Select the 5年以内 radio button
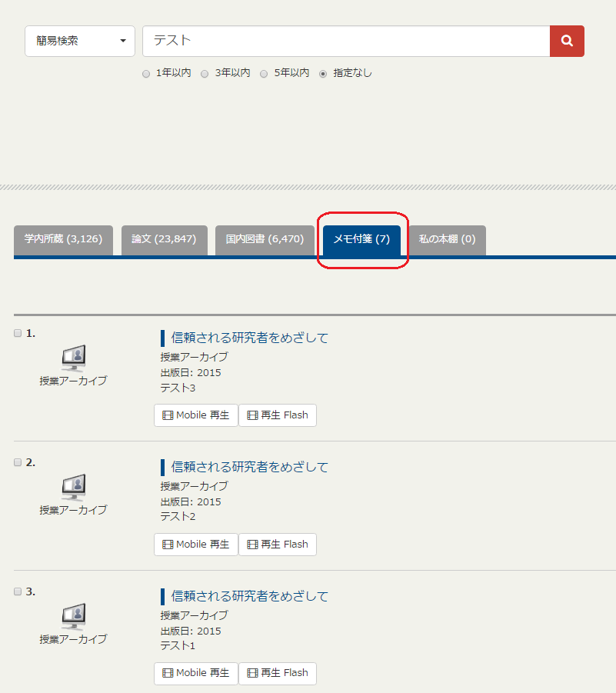616x693 pixels. 264,74
